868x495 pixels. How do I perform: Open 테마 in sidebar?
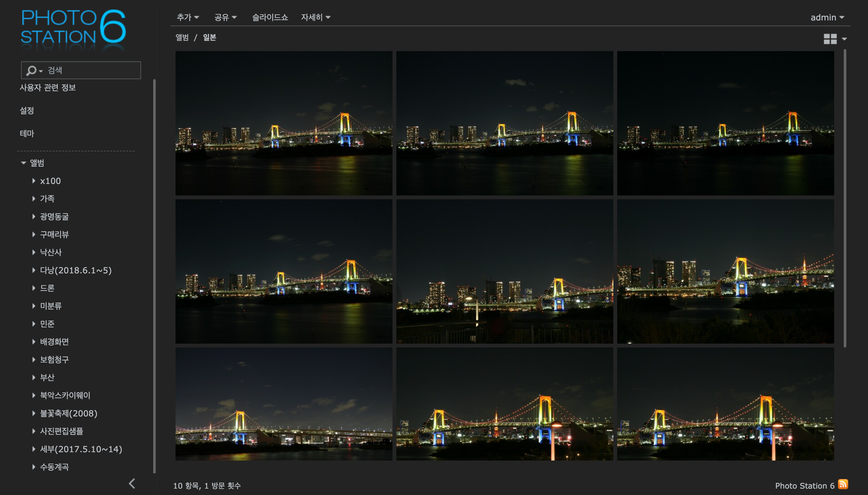(27, 133)
